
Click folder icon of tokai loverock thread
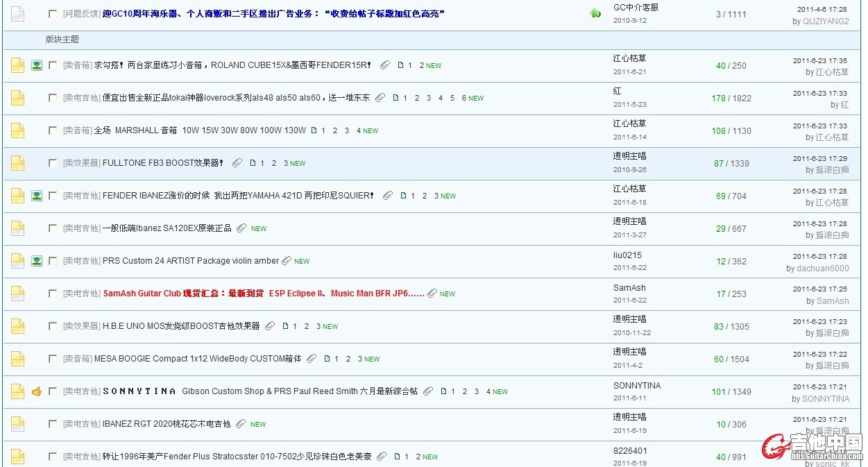point(17,98)
